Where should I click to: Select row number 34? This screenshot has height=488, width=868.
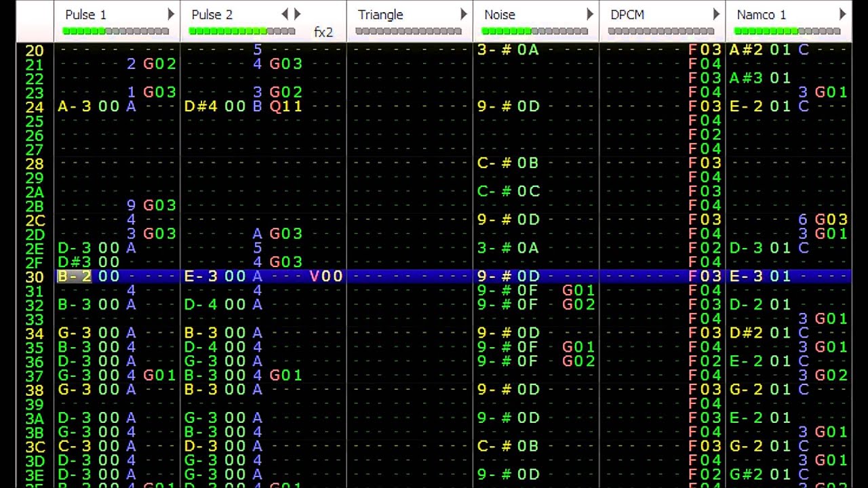pyautogui.click(x=35, y=333)
